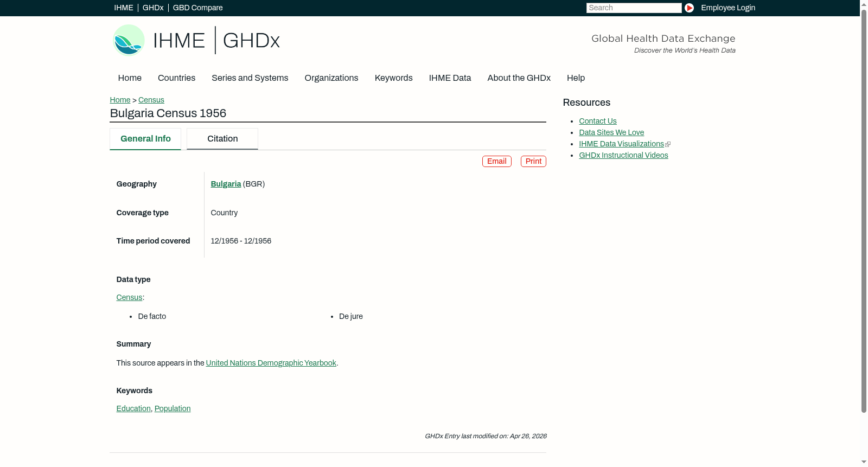The width and height of the screenshot is (868, 467).
Task: Open the Bulgaria geography link
Action: [x=226, y=184]
